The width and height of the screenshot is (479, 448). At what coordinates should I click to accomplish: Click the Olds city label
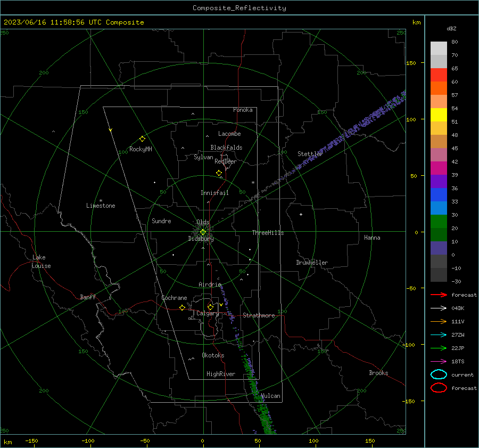click(203, 222)
